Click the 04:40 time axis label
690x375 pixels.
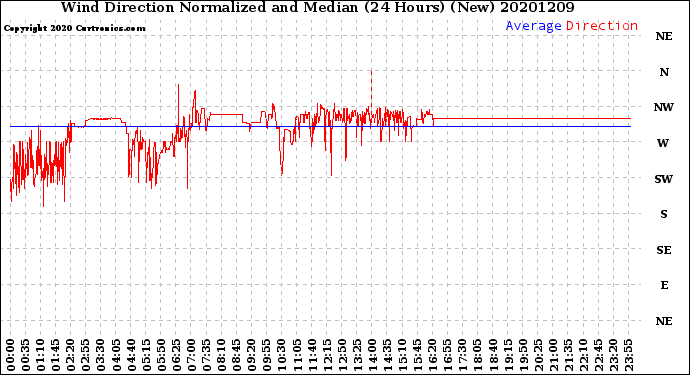131,355
